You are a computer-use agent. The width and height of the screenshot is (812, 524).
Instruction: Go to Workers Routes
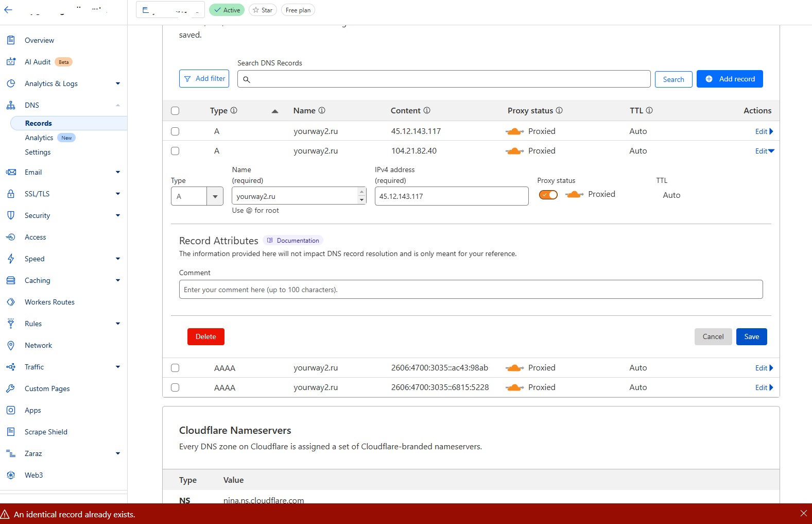49,302
